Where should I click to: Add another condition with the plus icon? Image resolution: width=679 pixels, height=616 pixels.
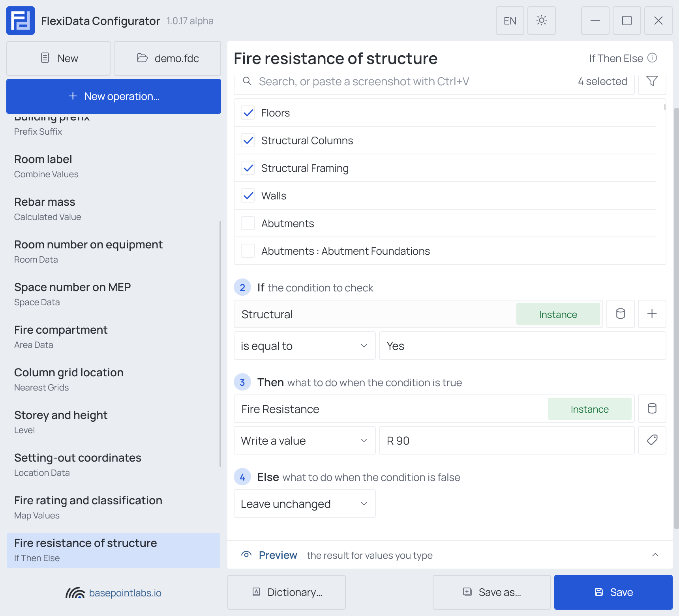(652, 314)
